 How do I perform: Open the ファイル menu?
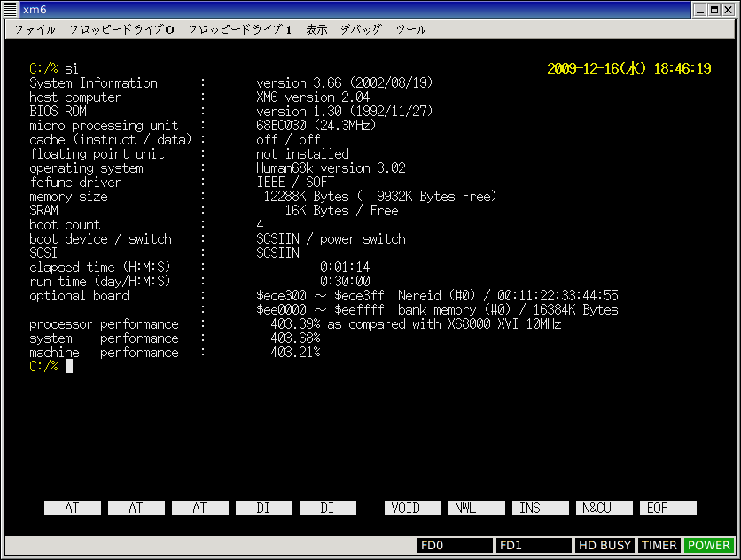[35, 30]
